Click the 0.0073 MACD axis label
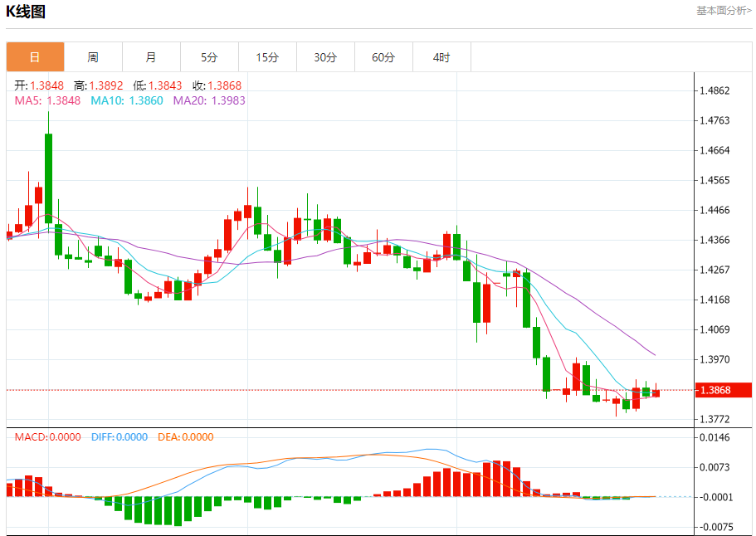 (x=715, y=467)
